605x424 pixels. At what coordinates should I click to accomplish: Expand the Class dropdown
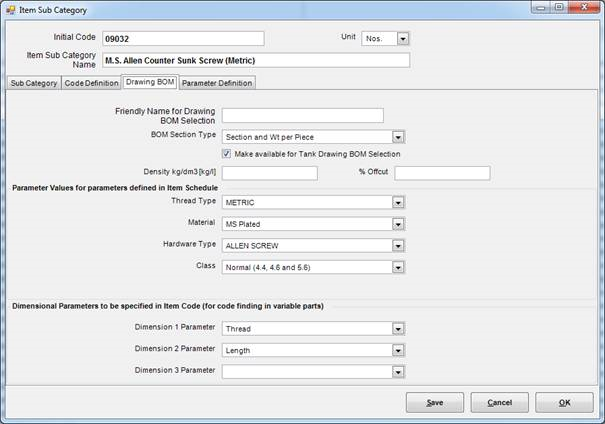point(397,267)
